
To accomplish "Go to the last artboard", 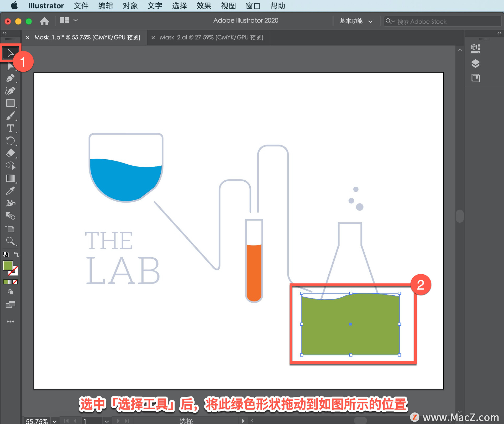I will point(127,421).
